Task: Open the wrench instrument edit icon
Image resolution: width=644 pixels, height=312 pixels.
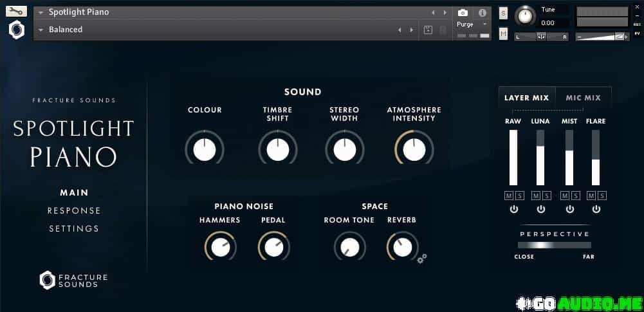Action: (16, 12)
